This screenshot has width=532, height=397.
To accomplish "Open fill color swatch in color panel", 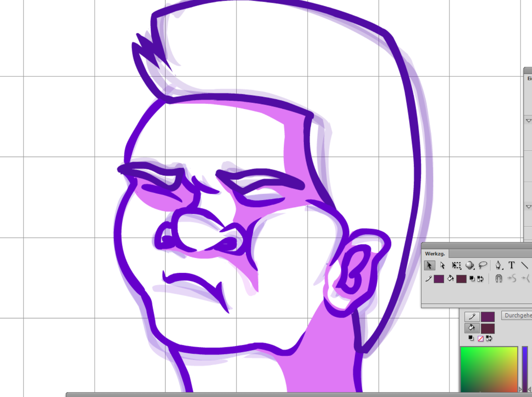I will (488, 328).
